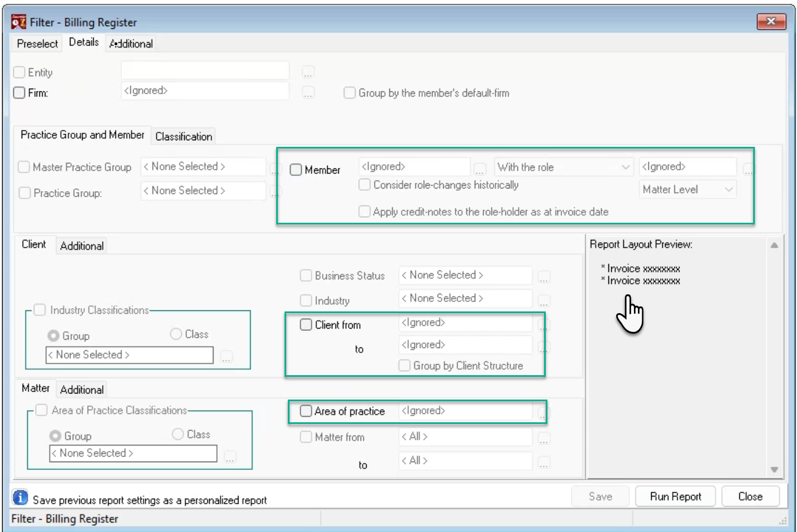Click the Billing Register app icon in title bar
The width and height of the screenshot is (797, 532).
pos(19,22)
